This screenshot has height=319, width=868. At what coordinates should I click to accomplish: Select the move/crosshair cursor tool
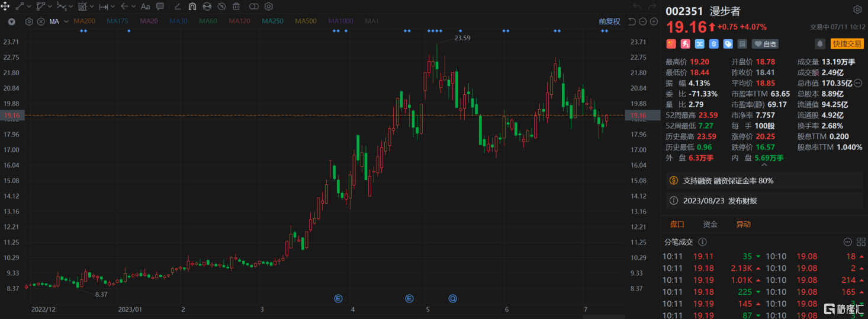point(5,7)
